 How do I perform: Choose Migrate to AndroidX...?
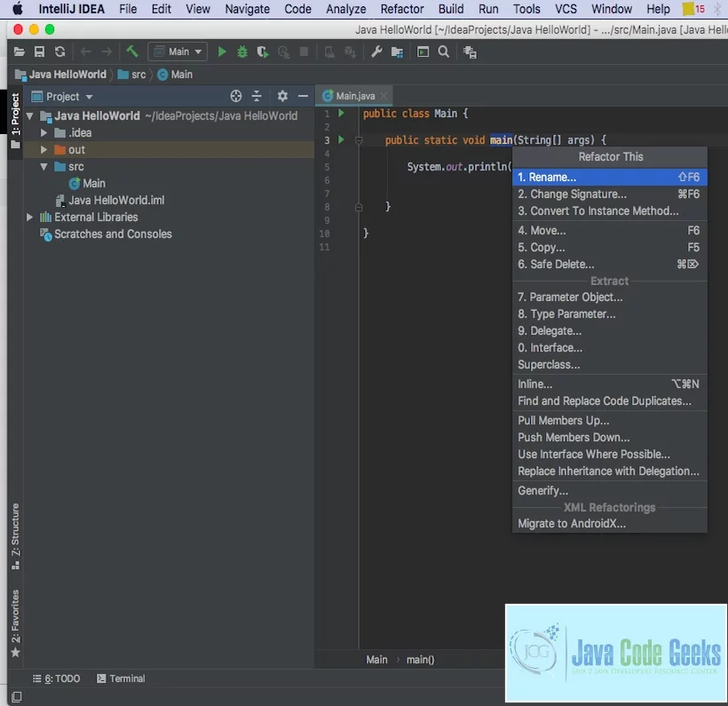pos(609,523)
